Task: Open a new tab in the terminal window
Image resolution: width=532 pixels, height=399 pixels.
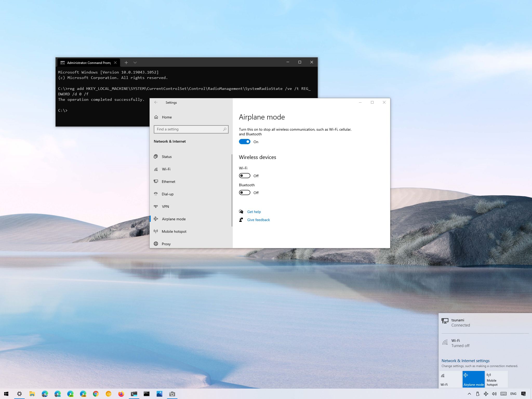Action: point(126,62)
